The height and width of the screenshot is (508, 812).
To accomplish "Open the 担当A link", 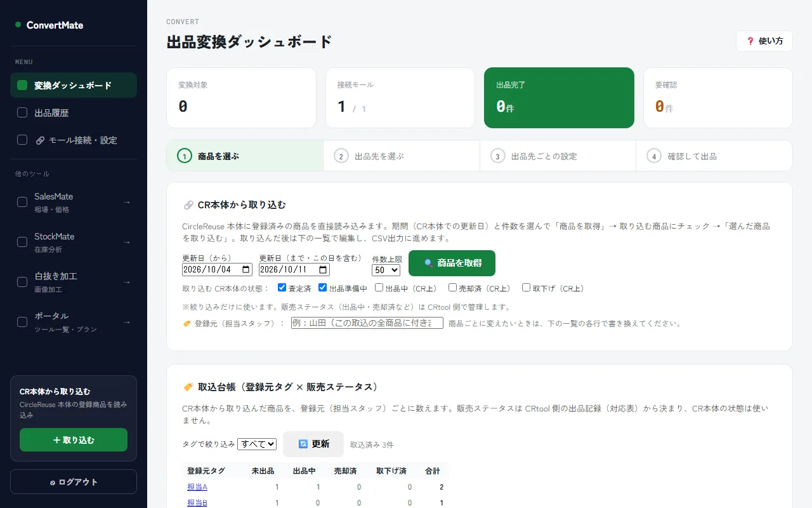I will [x=197, y=487].
